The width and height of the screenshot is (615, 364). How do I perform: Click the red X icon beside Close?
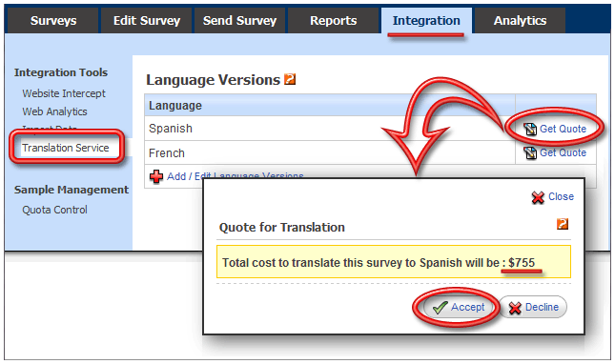pos(538,197)
